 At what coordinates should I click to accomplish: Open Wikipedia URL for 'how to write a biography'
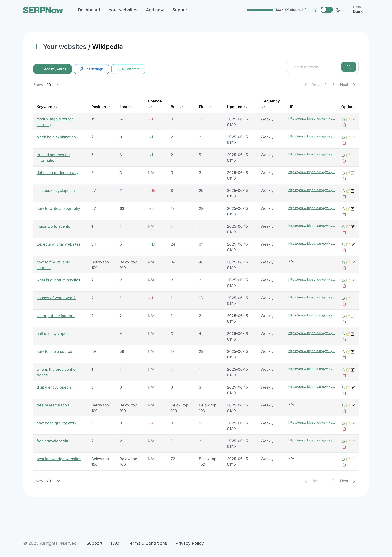click(311, 208)
